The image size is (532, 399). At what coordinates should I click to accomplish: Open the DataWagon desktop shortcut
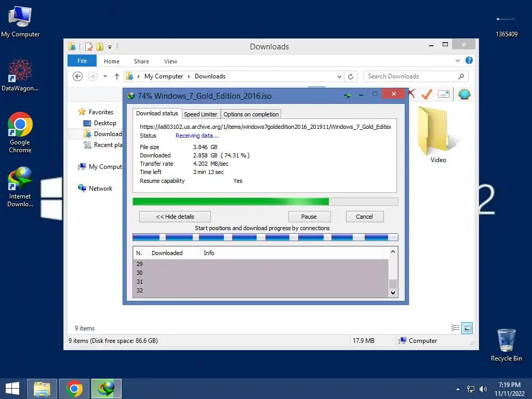[20, 75]
